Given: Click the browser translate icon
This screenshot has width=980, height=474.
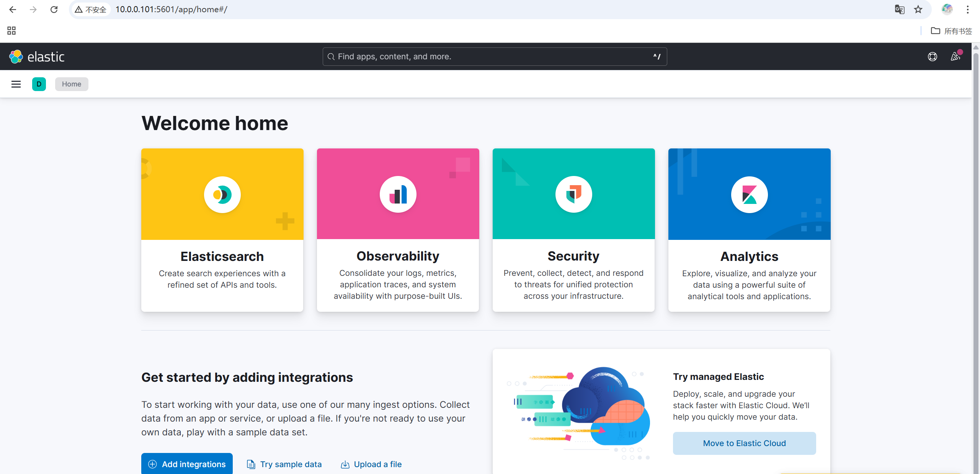Looking at the screenshot, I should pos(900,10).
